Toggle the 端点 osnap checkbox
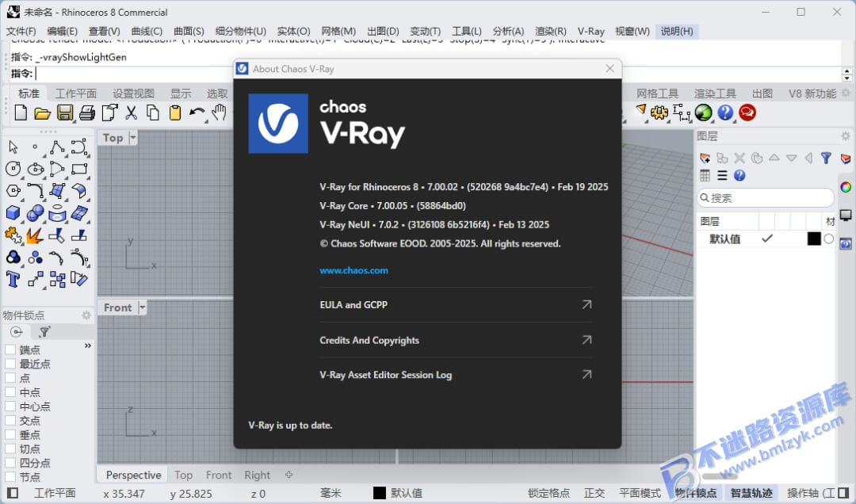Image resolution: width=856 pixels, height=504 pixels. (10, 350)
